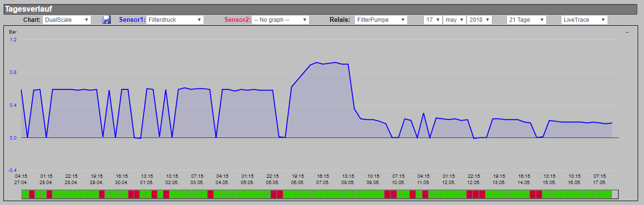Open the Sensor1 Filterdruck dropdown

click(174, 20)
